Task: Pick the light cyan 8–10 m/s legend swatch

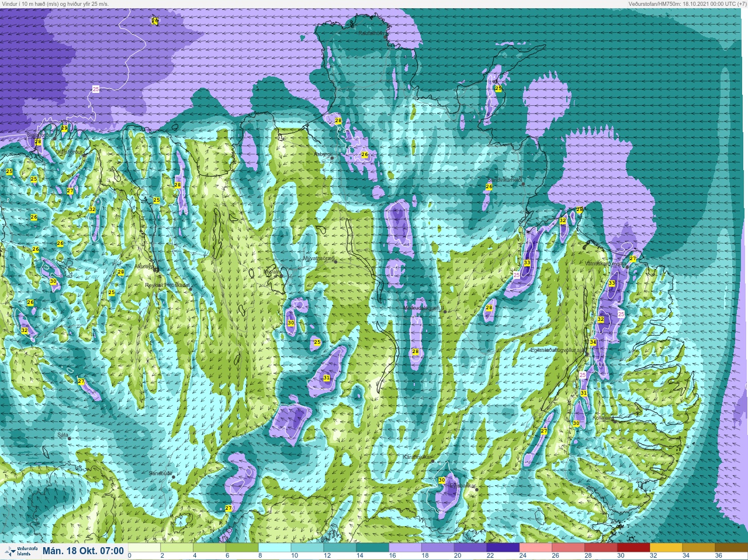Action: 275,548
